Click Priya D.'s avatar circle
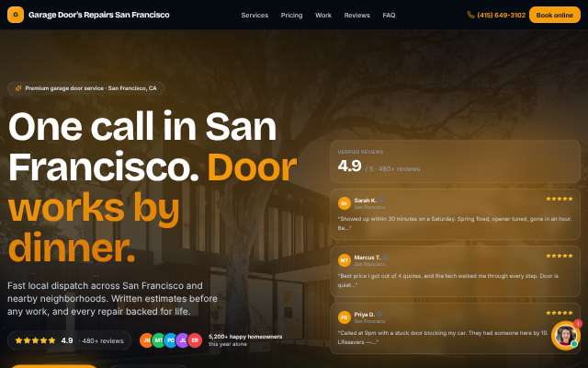The width and height of the screenshot is (588, 368). [x=344, y=317]
